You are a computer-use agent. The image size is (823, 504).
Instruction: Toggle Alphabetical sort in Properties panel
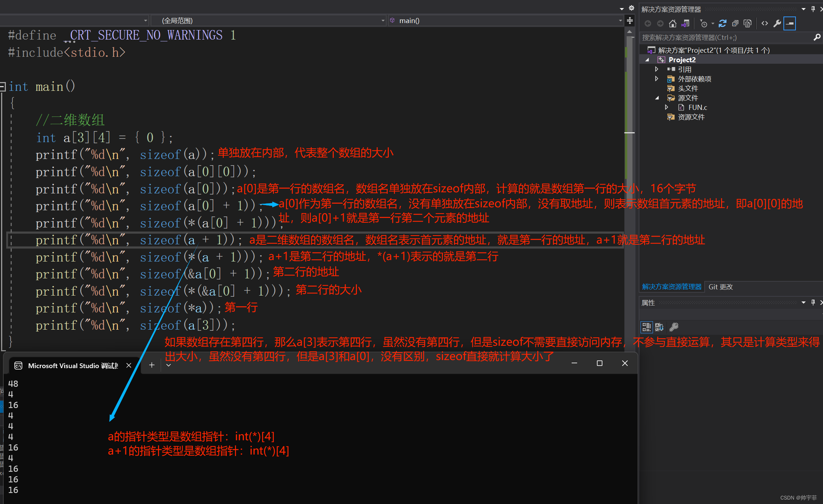point(660,327)
